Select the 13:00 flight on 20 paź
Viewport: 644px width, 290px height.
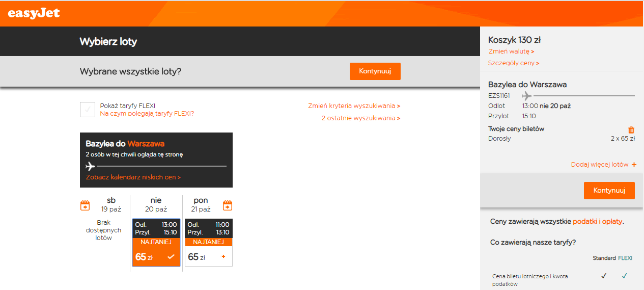tap(156, 243)
